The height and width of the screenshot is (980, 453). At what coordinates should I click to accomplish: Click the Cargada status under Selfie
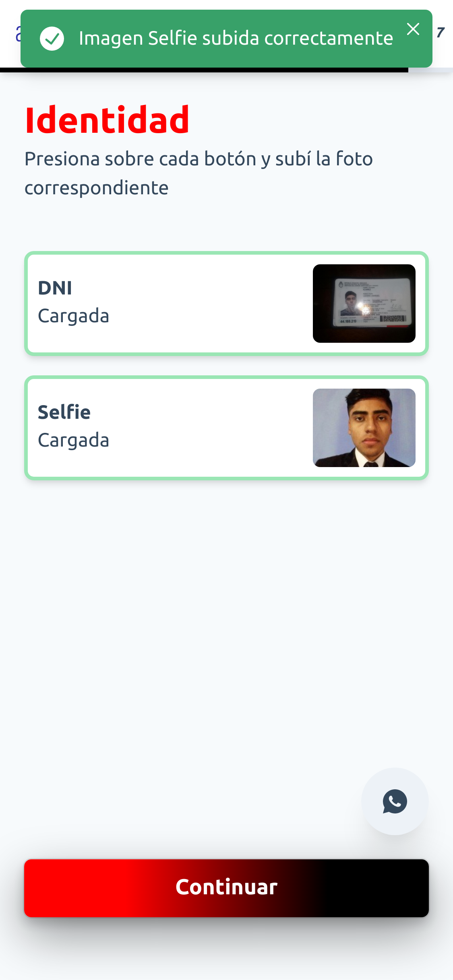[74, 441]
